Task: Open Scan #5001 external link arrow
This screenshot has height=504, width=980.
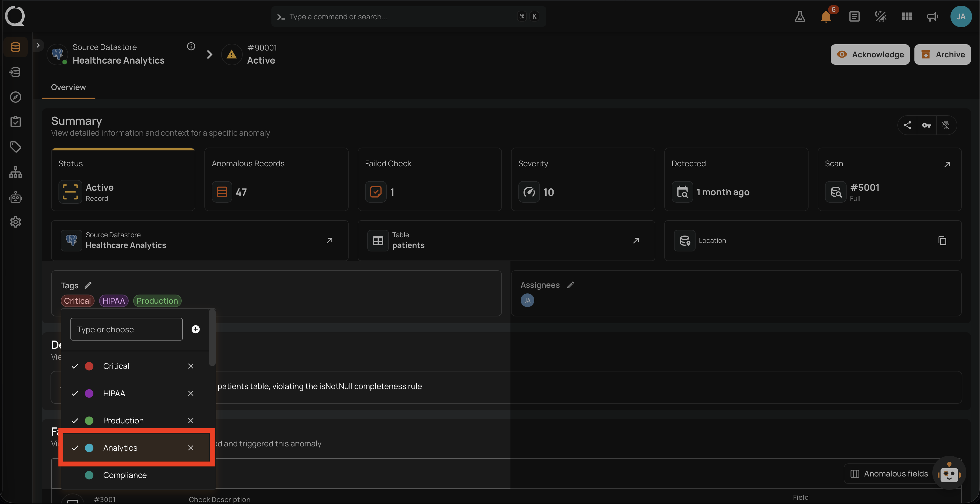Action: point(947,164)
